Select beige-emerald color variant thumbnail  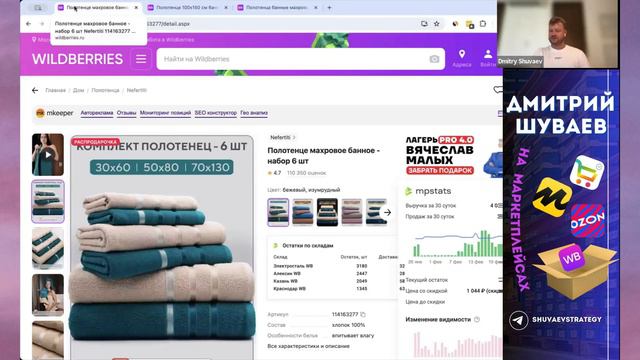click(x=278, y=212)
